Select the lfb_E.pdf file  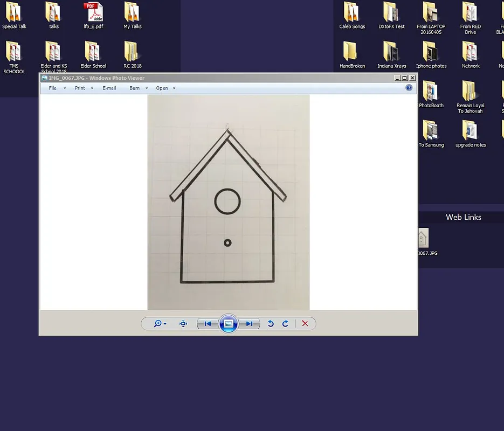point(93,16)
